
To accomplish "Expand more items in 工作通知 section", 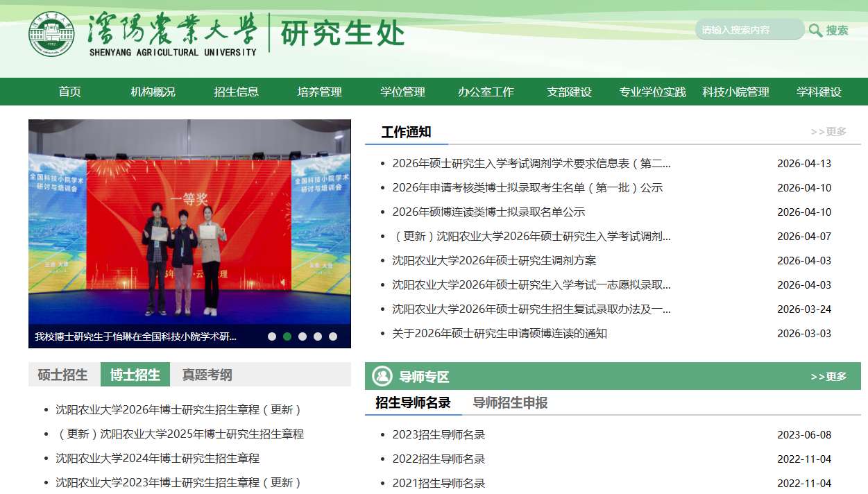I will coord(828,132).
